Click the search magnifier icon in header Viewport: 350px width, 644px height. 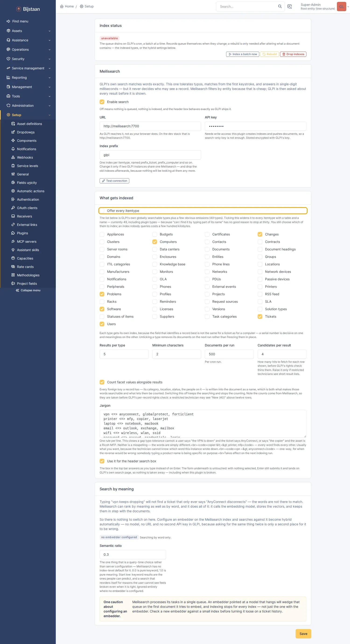(x=280, y=7)
